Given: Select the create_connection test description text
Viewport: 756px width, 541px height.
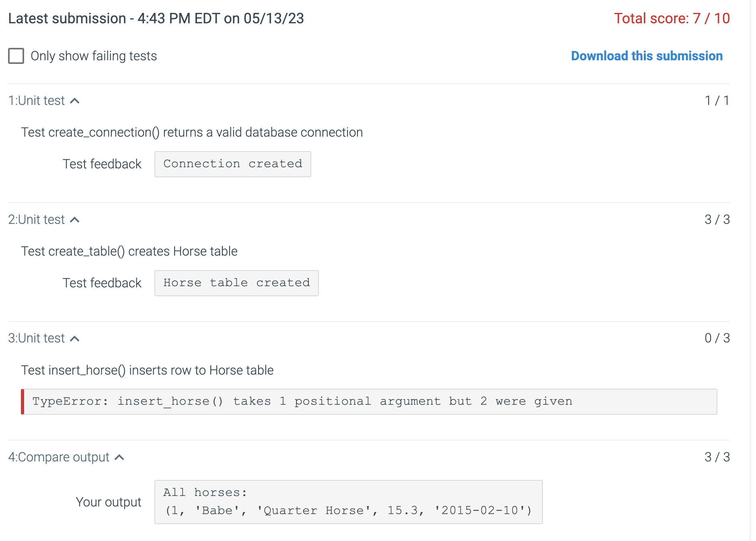Looking at the screenshot, I should click(x=192, y=132).
